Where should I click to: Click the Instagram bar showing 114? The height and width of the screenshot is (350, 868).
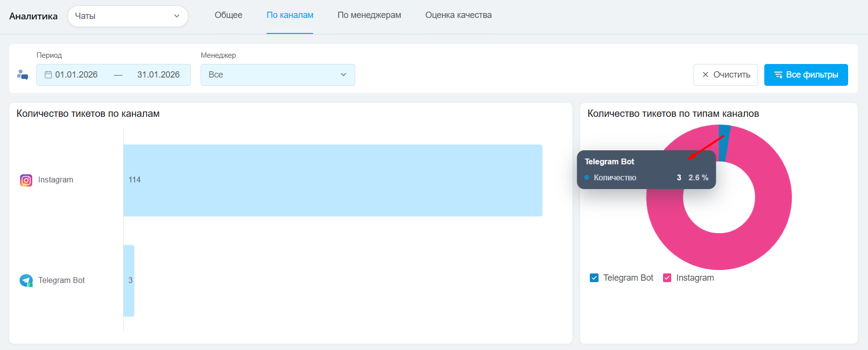(332, 180)
